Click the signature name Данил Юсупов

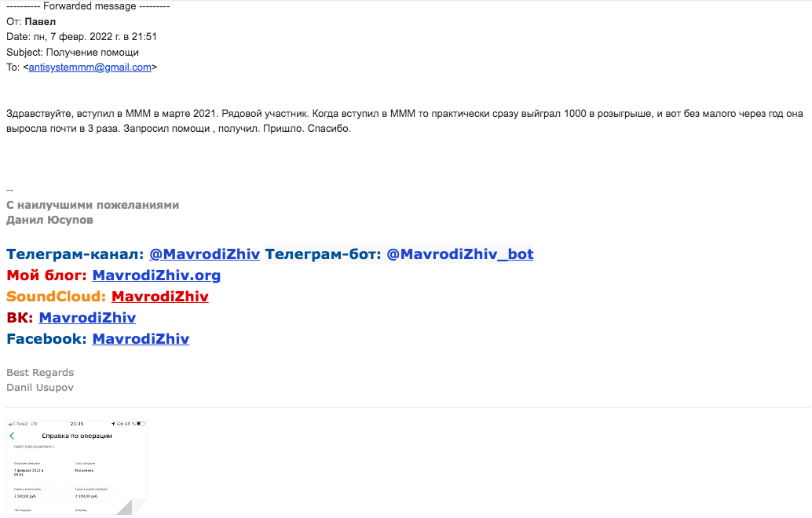49,220
